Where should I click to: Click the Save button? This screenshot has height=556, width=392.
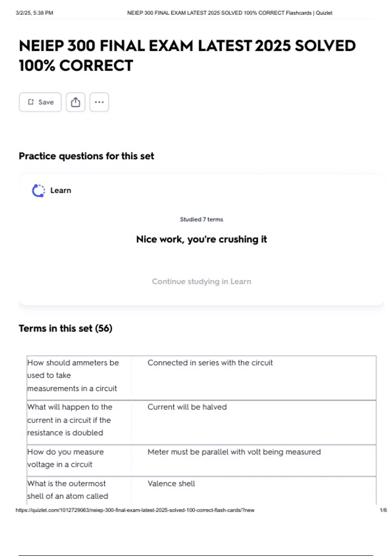pyautogui.click(x=40, y=102)
